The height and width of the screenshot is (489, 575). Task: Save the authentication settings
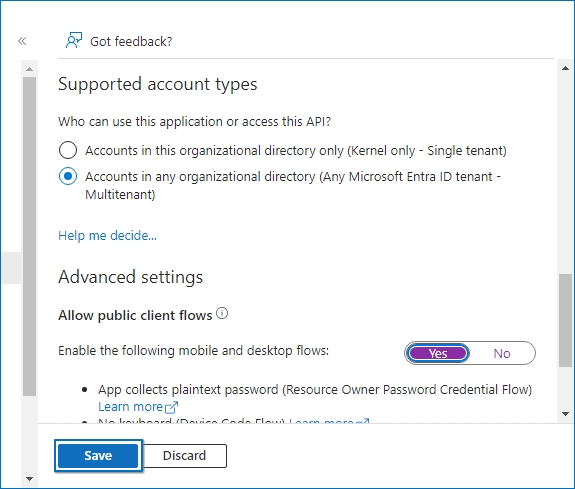click(x=98, y=456)
